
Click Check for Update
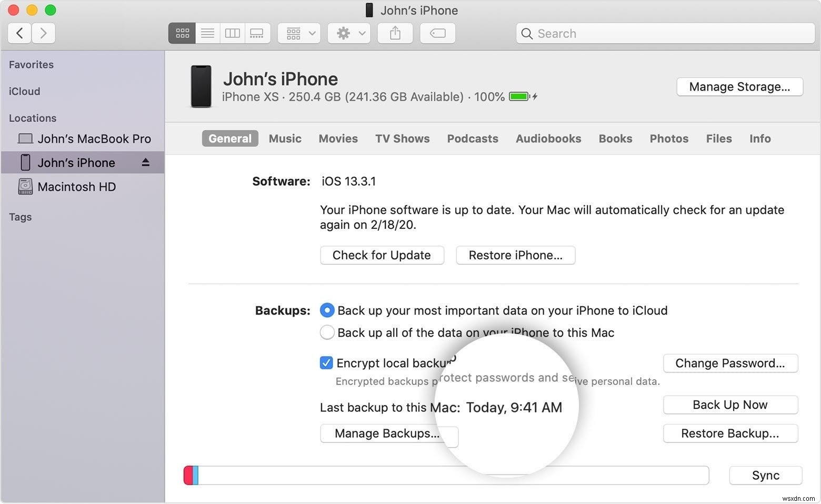coord(382,255)
